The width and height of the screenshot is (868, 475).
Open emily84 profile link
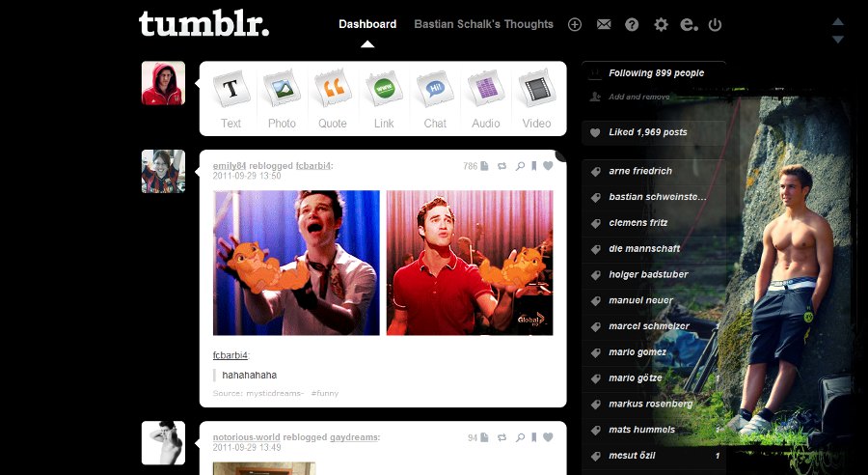pyautogui.click(x=230, y=166)
